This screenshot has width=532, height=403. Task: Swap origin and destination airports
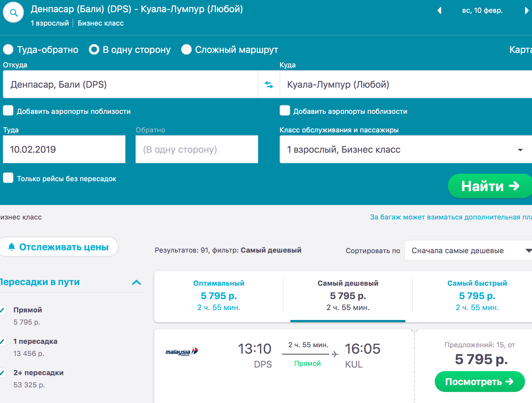click(269, 84)
